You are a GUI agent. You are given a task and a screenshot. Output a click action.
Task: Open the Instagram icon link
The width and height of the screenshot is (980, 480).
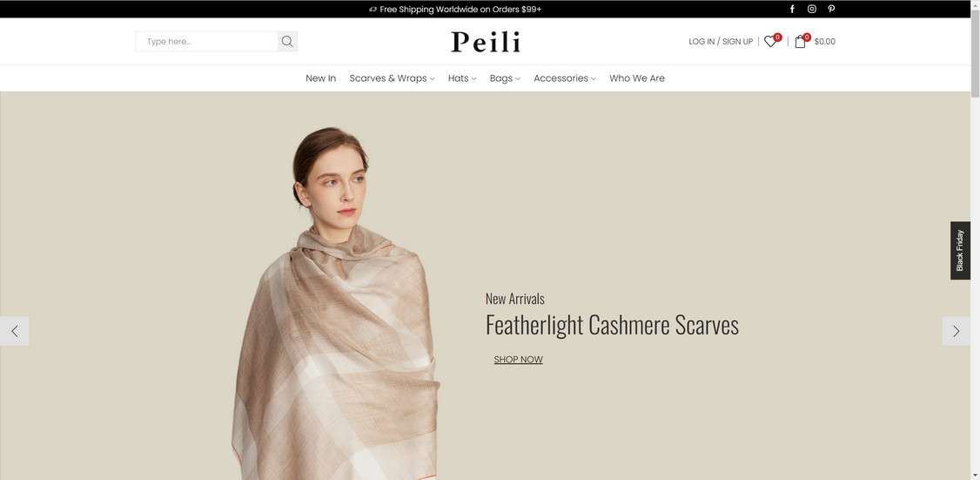pos(811,9)
